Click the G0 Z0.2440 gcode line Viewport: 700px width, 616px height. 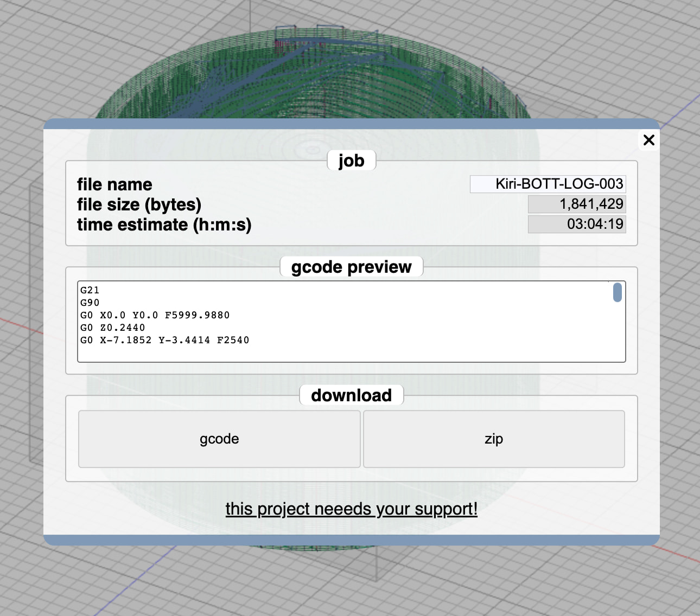[x=113, y=328]
